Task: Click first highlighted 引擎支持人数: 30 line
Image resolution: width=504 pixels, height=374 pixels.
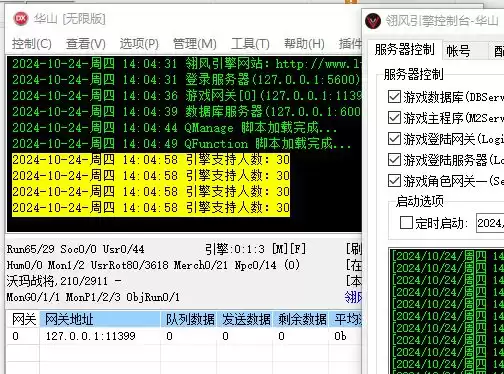Action: [x=151, y=160]
